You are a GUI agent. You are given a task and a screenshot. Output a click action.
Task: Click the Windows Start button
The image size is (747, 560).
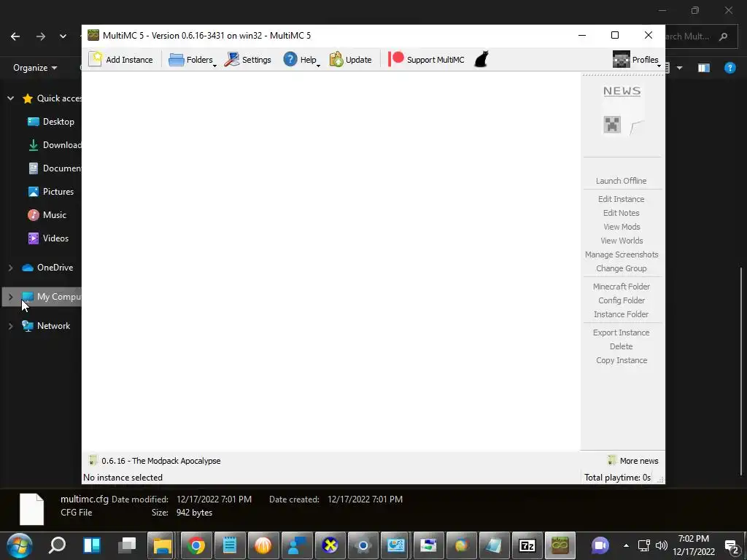pos(20,545)
